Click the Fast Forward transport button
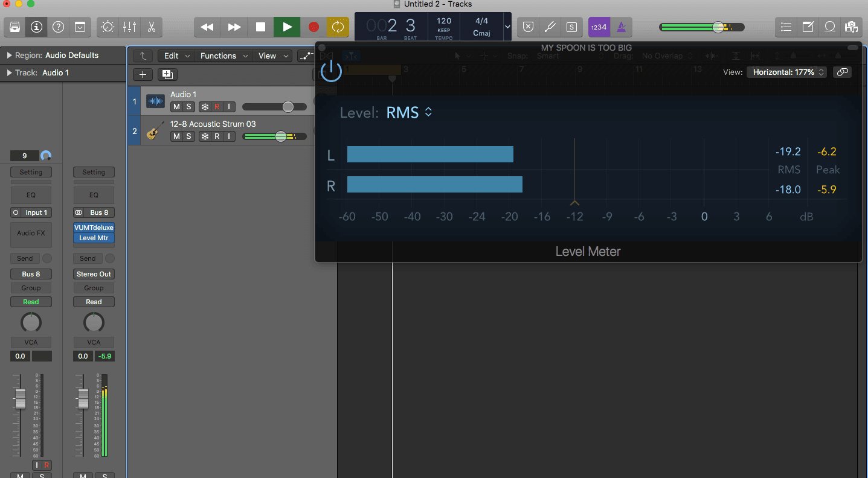The image size is (868, 478). [x=234, y=27]
